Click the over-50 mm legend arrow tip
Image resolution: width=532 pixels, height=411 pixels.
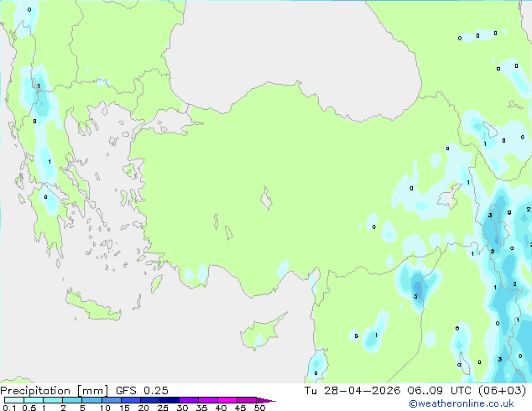tap(266, 400)
